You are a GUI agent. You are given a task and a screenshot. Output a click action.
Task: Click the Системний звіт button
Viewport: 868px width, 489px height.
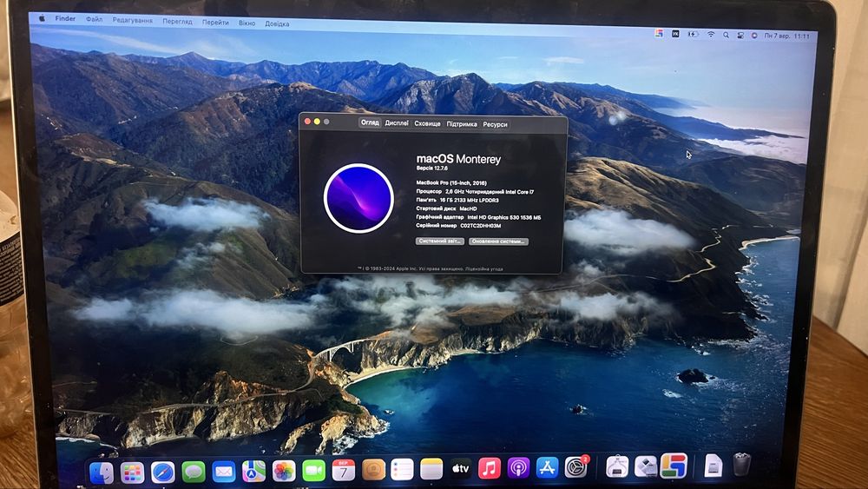439,241
